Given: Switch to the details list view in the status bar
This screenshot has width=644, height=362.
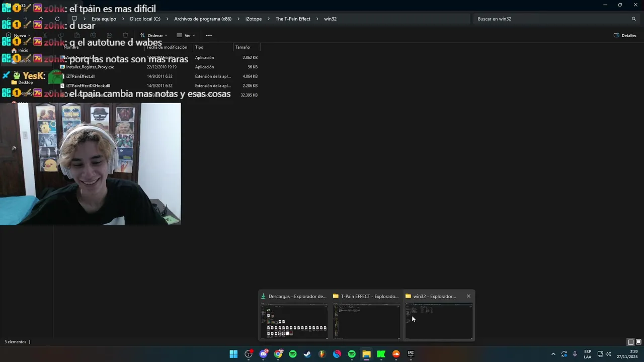Looking at the screenshot, I should 630,342.
